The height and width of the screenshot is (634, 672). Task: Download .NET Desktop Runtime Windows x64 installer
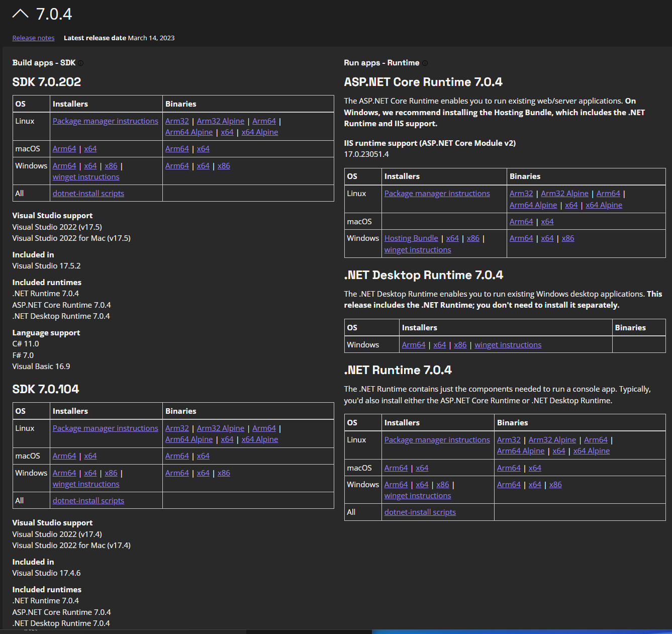(x=440, y=345)
